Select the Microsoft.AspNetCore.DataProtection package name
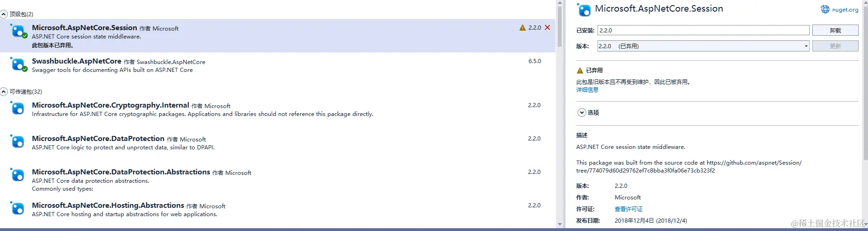The height and width of the screenshot is (231, 868). click(98, 139)
